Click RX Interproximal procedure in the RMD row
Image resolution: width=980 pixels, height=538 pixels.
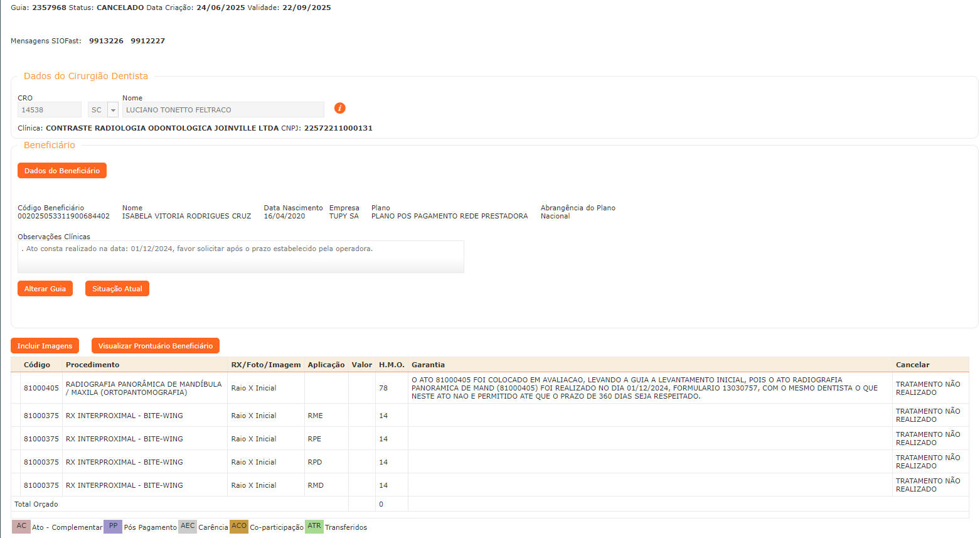124,485
